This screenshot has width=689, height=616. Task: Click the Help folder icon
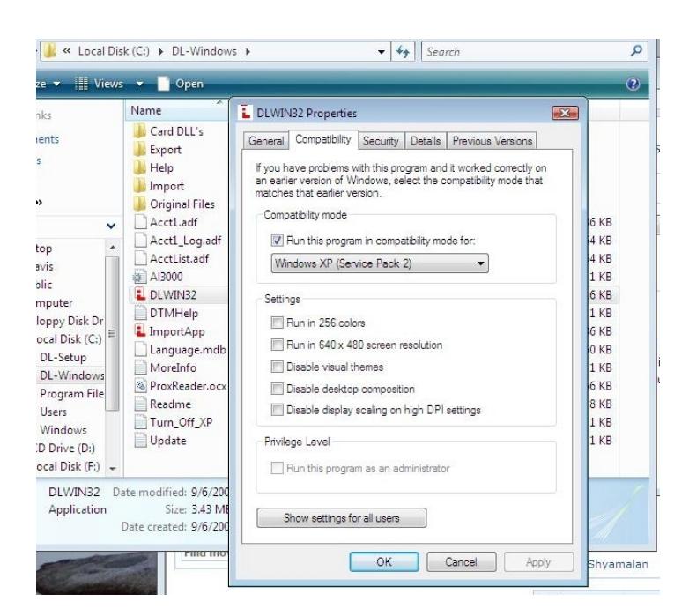pos(140,167)
